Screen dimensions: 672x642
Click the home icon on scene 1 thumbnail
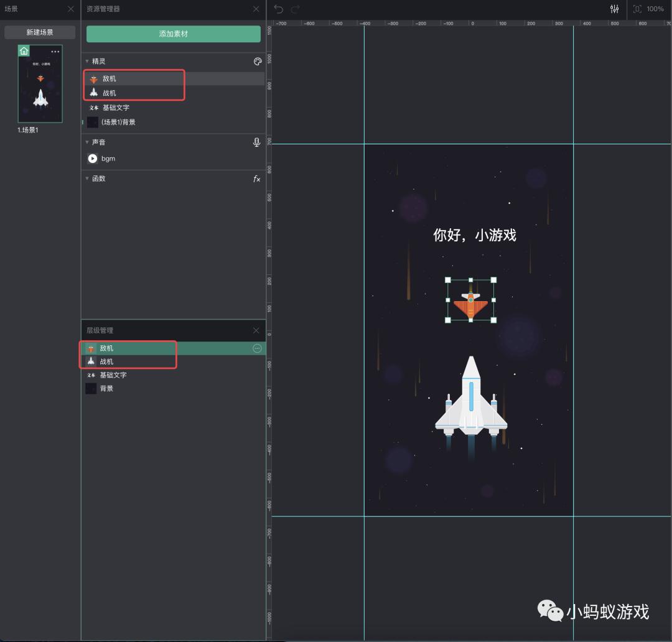[x=23, y=50]
